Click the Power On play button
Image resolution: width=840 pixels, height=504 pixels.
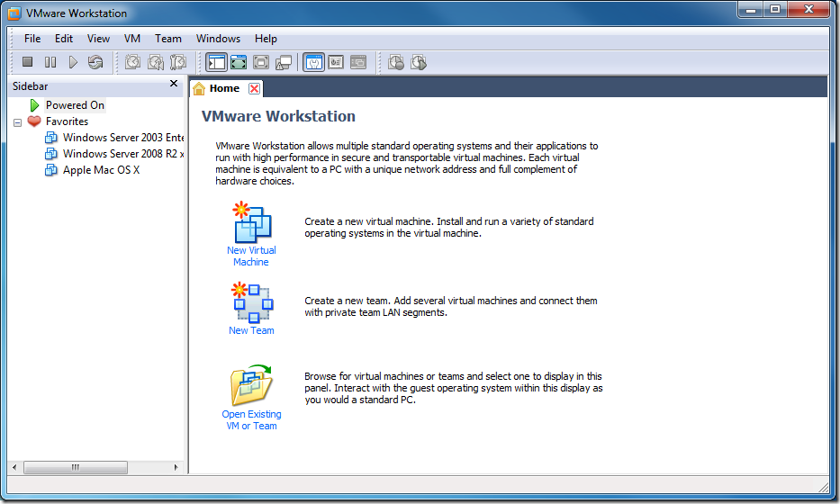74,62
